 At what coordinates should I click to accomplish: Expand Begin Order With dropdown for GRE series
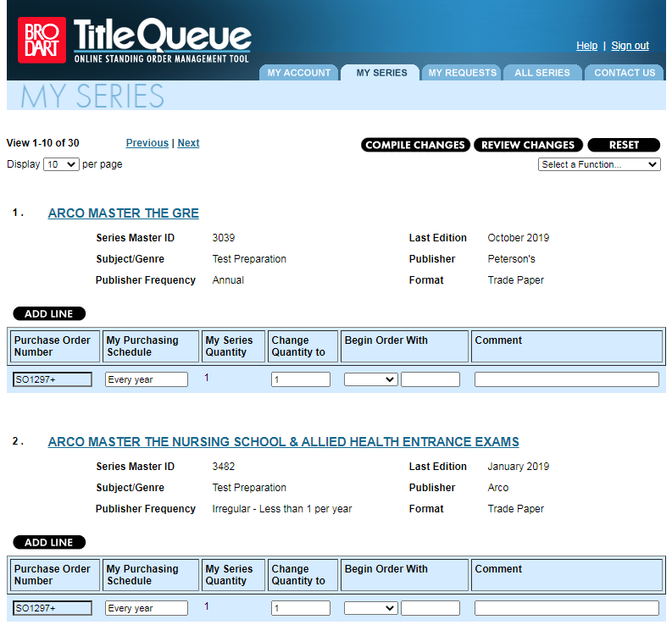pyautogui.click(x=370, y=379)
